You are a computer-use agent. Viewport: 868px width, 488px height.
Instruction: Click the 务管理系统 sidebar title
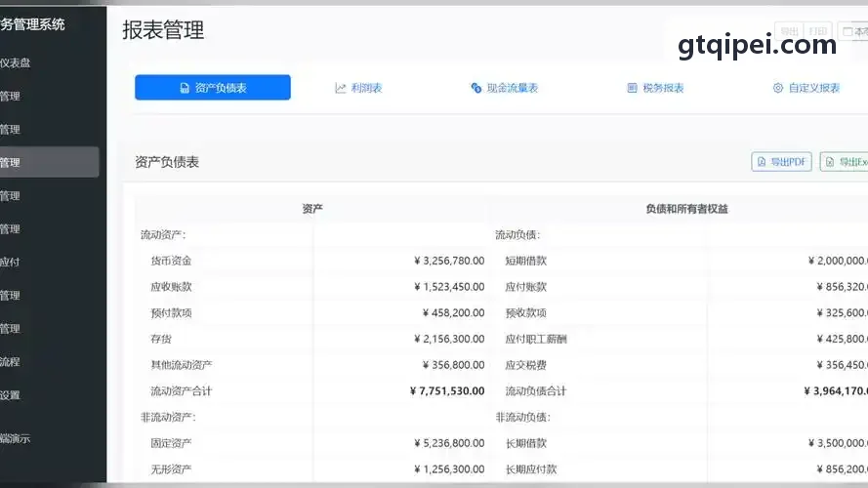tap(32, 23)
